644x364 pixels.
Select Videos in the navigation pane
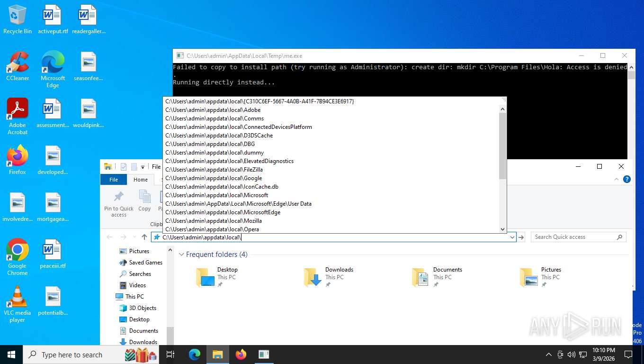(x=133, y=285)
